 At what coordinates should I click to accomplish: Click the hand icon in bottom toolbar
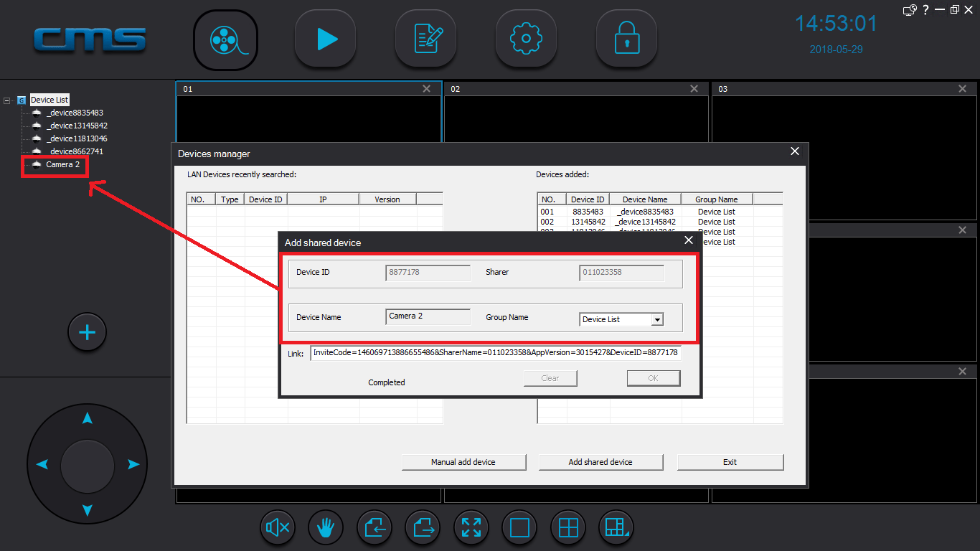(x=326, y=528)
